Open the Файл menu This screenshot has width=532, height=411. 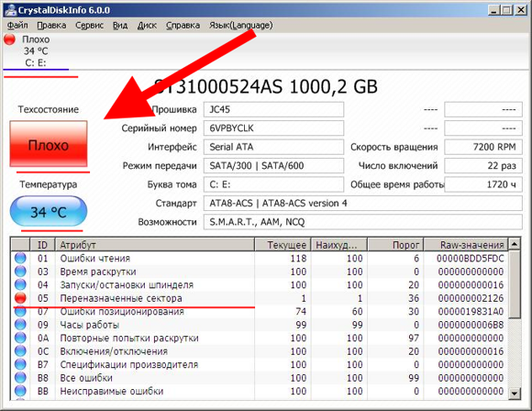[17, 26]
